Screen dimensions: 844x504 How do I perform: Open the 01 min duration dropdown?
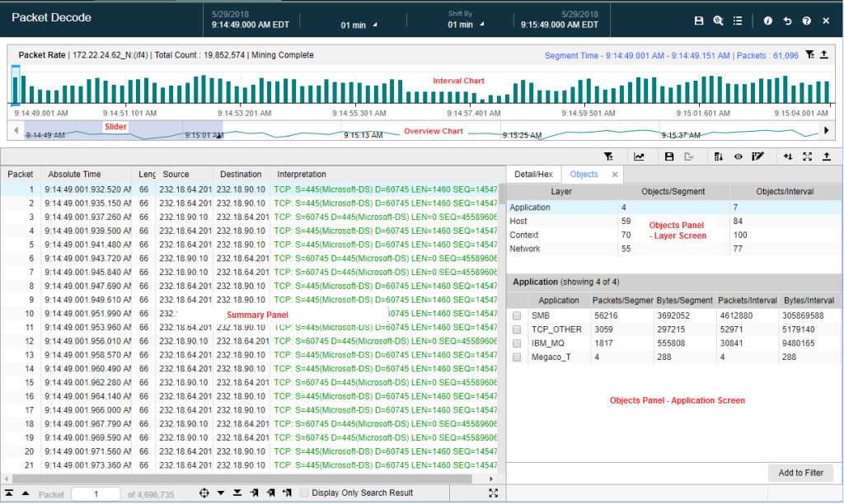pos(359,25)
